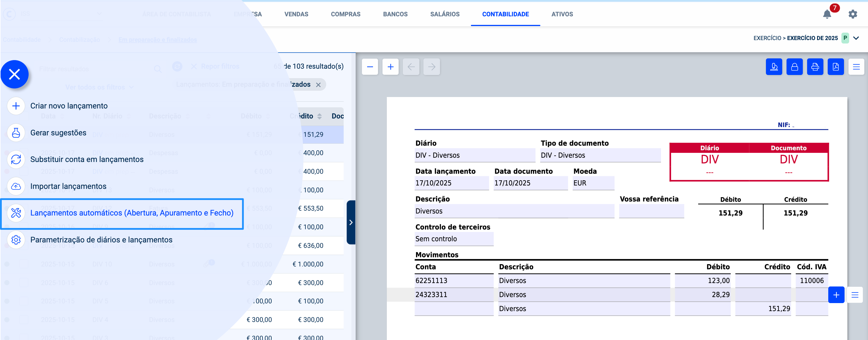Select Lançamentos automáticos menu option
This screenshot has width=868, height=340.
[x=132, y=213]
